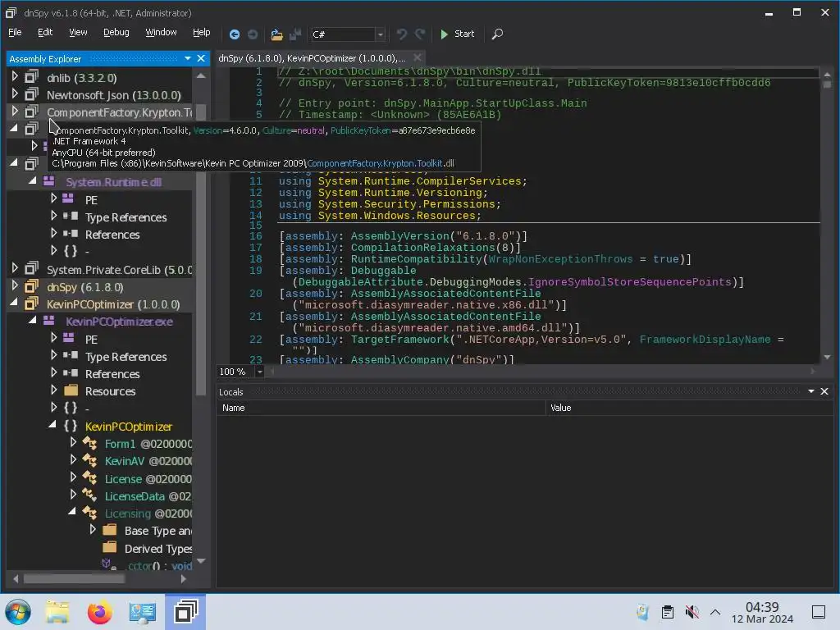This screenshot has height=630, width=840.
Task: Click the PublicKeyToken link in tooltip
Action: pyautogui.click(x=361, y=130)
